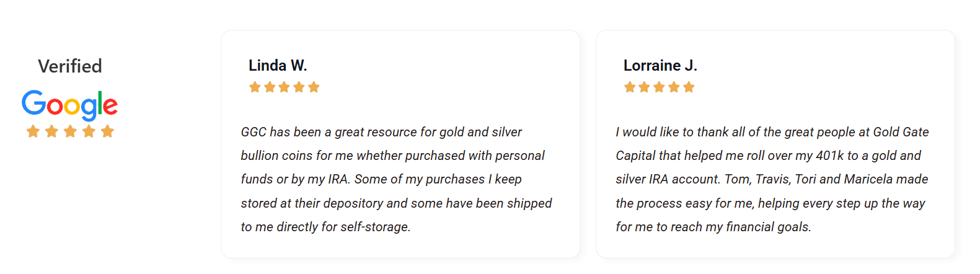
Task: Click Lorraine J.'s second rating star
Action: [x=645, y=87]
